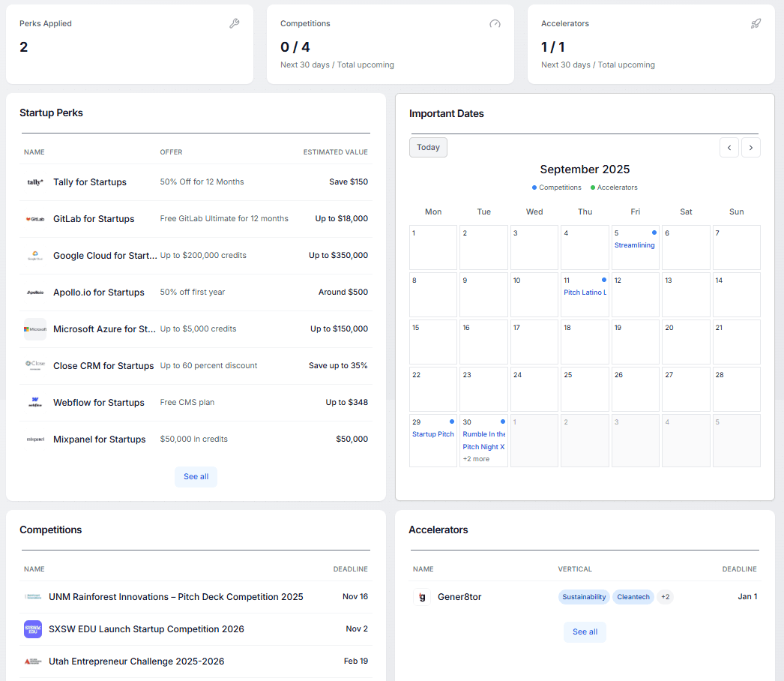Screen dimensions: 784x681
Task: Jump to Today in the calendar
Action: coord(428,148)
